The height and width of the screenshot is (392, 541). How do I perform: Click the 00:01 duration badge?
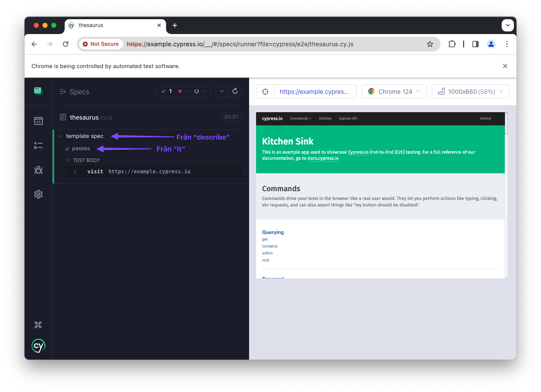(232, 117)
